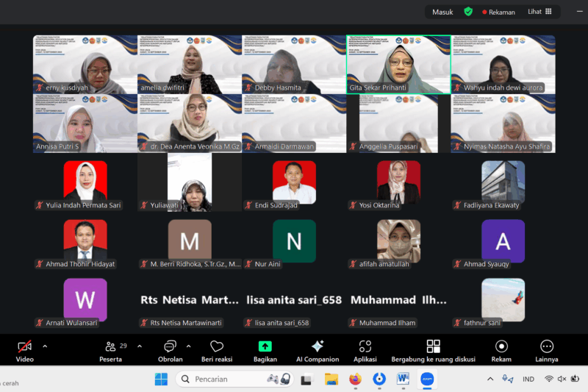Image resolution: width=588 pixels, height=392 pixels.
Task: Select Anggelia Puspasari video tile
Action: (x=398, y=124)
